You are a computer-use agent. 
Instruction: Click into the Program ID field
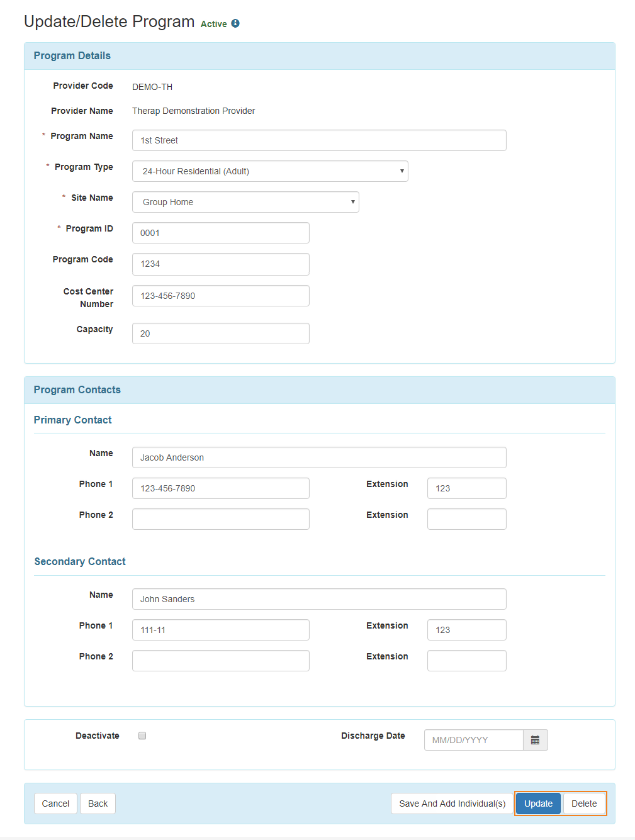220,233
